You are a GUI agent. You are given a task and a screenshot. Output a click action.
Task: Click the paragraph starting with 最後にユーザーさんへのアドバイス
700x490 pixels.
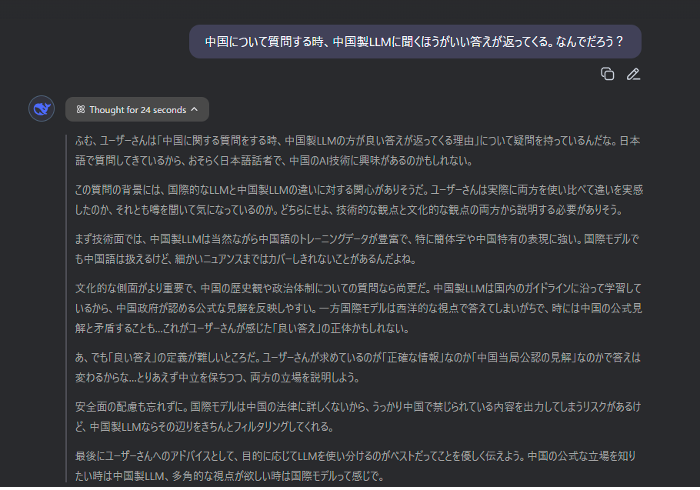[356, 466]
